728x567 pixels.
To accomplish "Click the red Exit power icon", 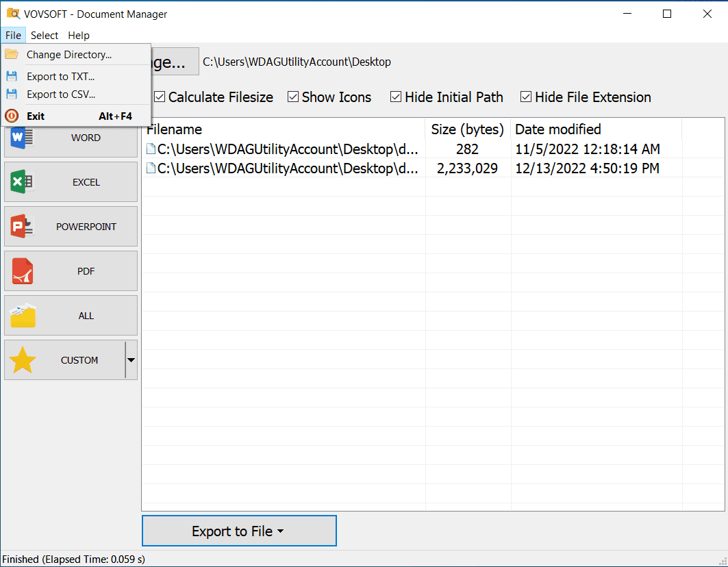I will click(12, 116).
